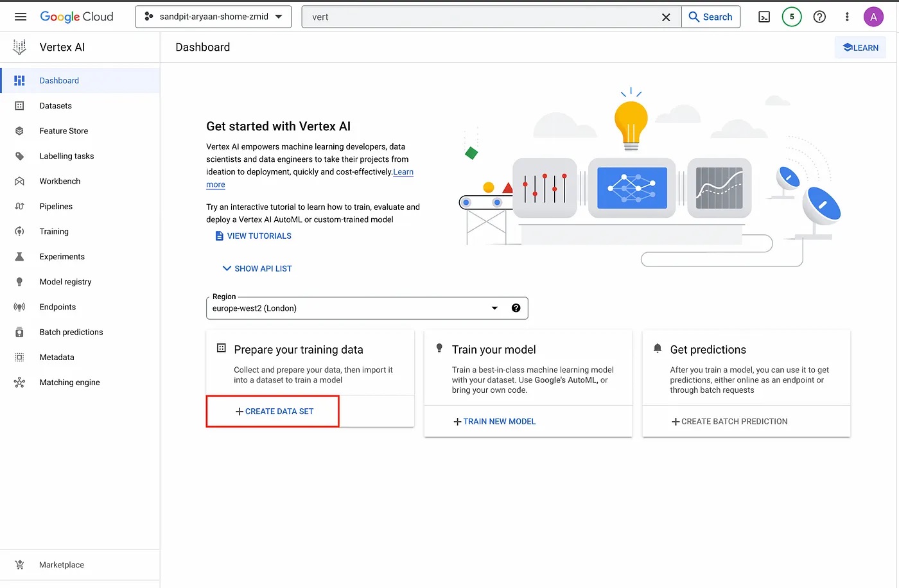Click the 'Get predictions' heading
Image resolution: width=899 pixels, height=588 pixels.
click(708, 350)
